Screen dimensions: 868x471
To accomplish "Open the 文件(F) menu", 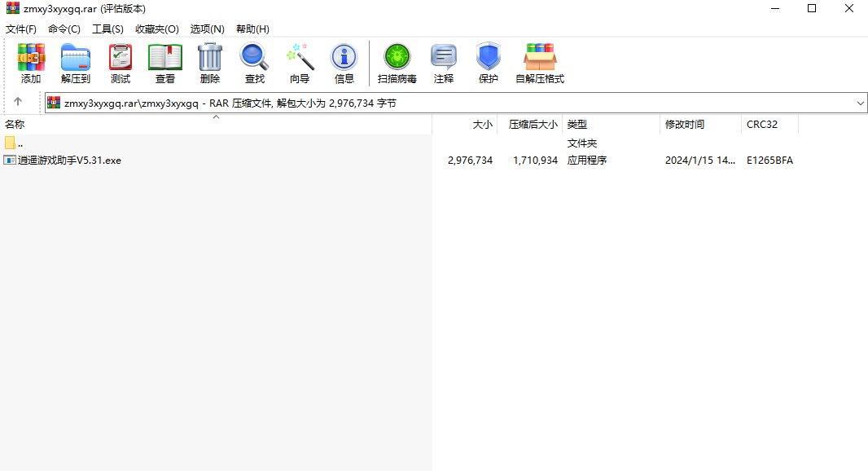I will [x=21, y=29].
